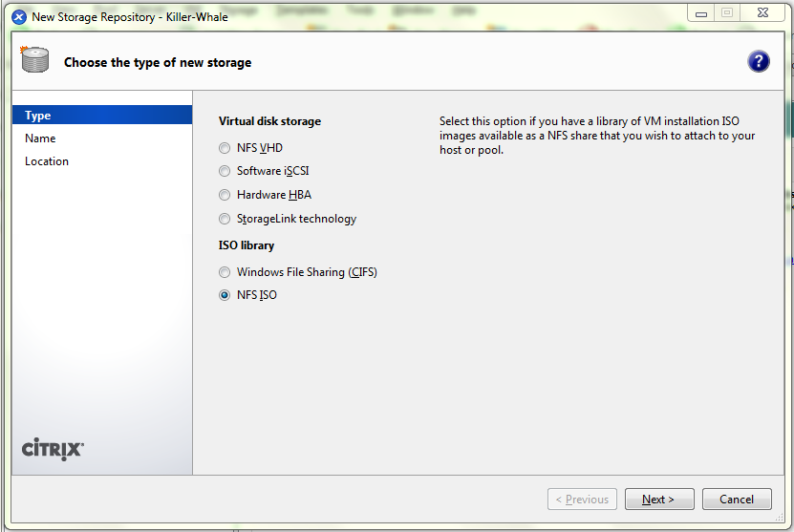Choose Software iSCSI storage type

click(x=225, y=171)
